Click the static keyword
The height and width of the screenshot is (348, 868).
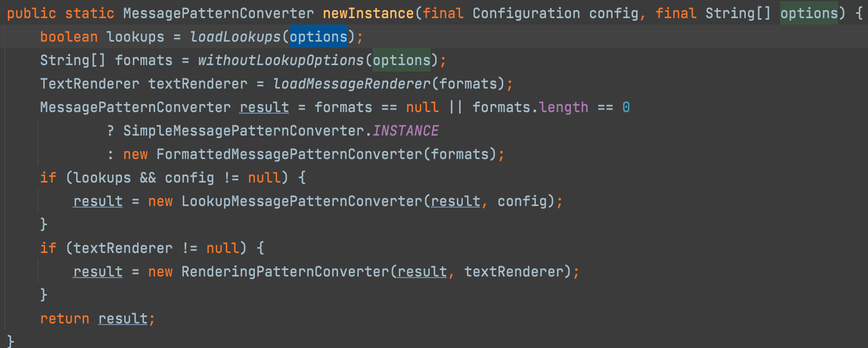90,13
